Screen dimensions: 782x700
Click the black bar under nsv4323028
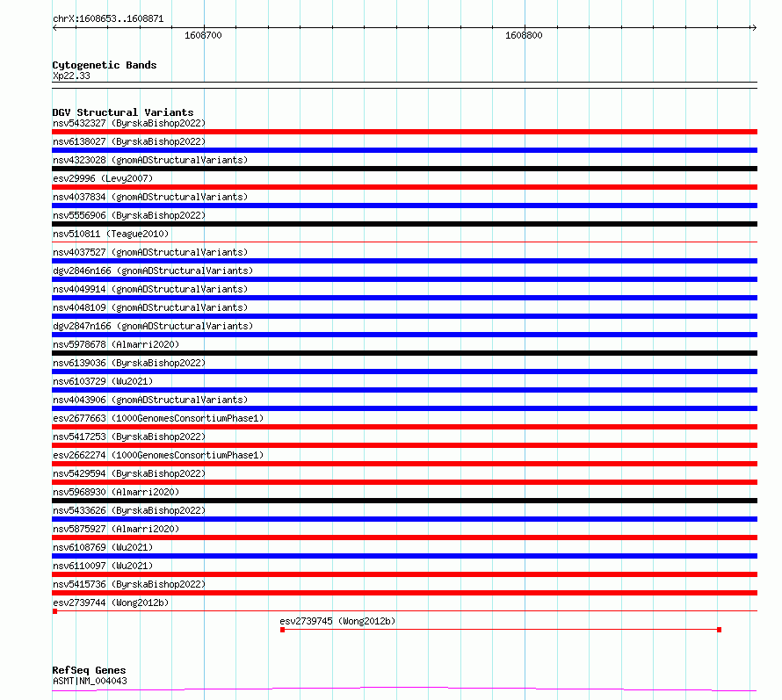pos(404,169)
